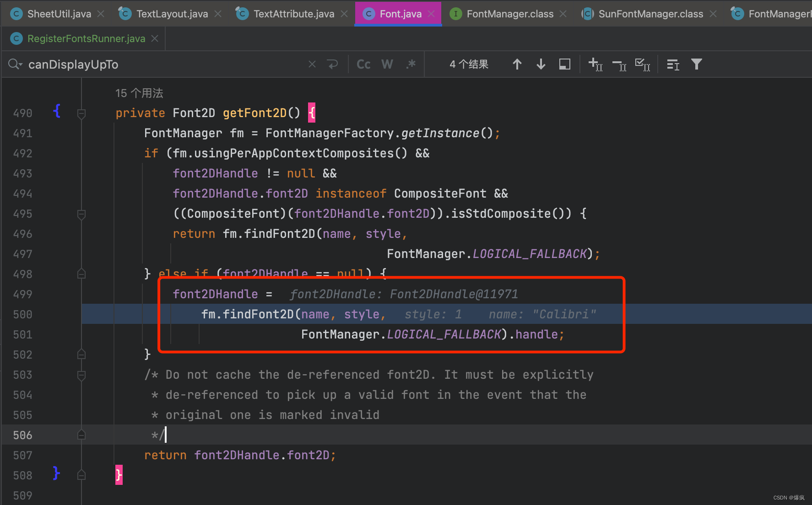Clear the search text field
The image size is (812, 505).
click(x=312, y=64)
